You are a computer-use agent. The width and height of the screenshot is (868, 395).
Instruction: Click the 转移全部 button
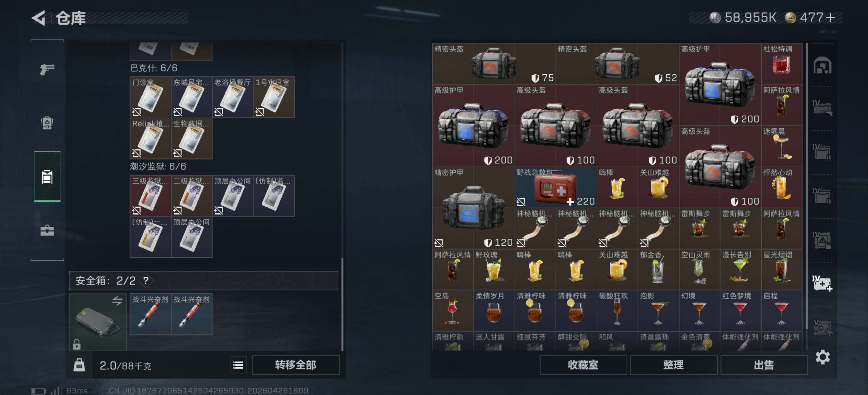296,365
